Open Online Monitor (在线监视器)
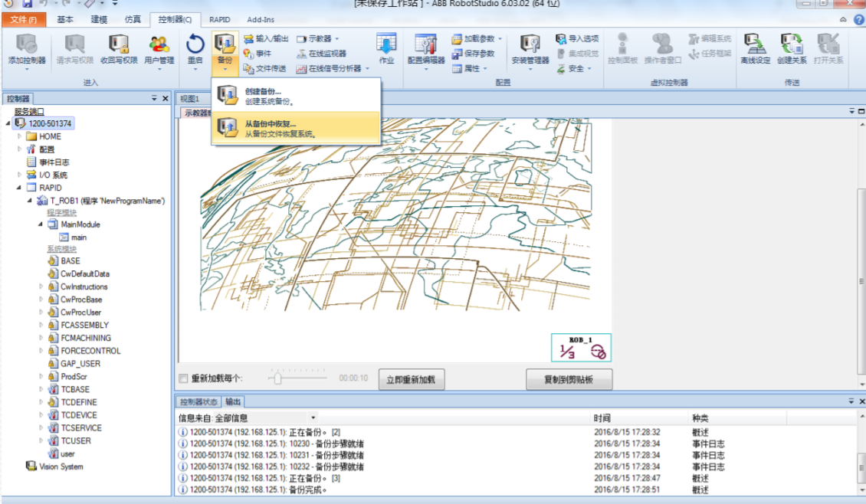This screenshot has width=866, height=504. (x=321, y=54)
